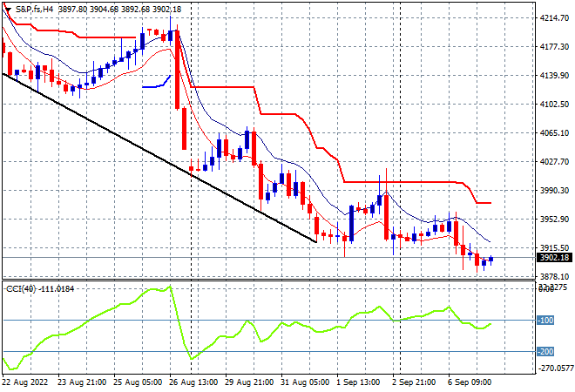Select the 4102.50 price axis label
The width and height of the screenshot is (575, 392).
pos(554,105)
